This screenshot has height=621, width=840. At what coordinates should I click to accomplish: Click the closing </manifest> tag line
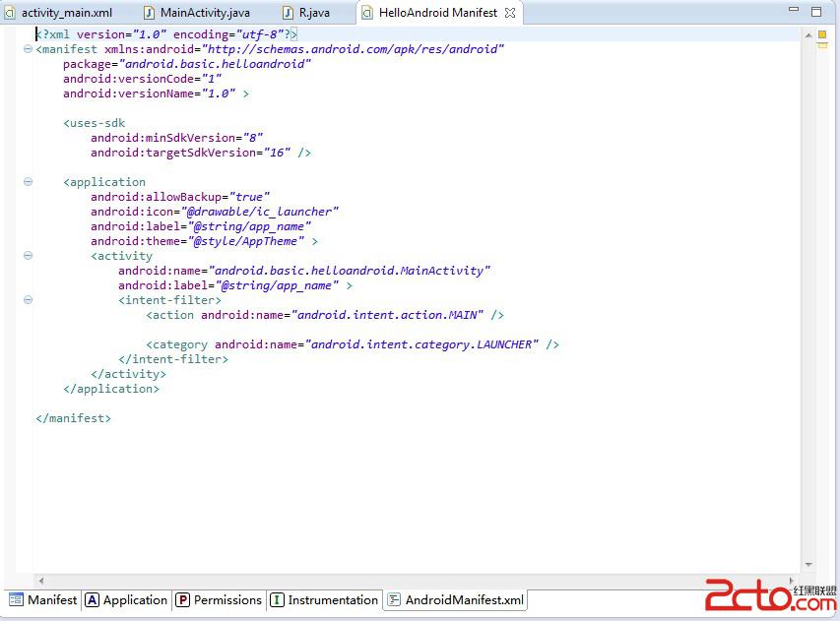[74, 418]
